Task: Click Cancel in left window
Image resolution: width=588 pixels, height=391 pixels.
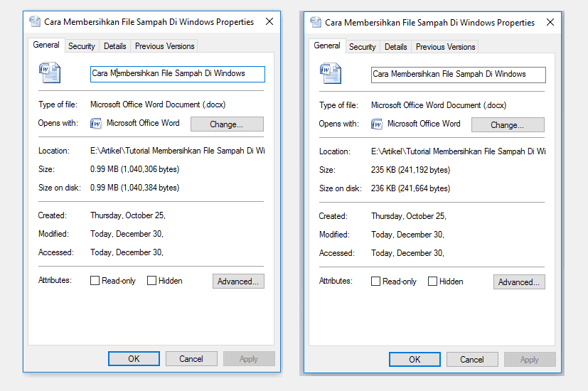Action: coord(191,359)
